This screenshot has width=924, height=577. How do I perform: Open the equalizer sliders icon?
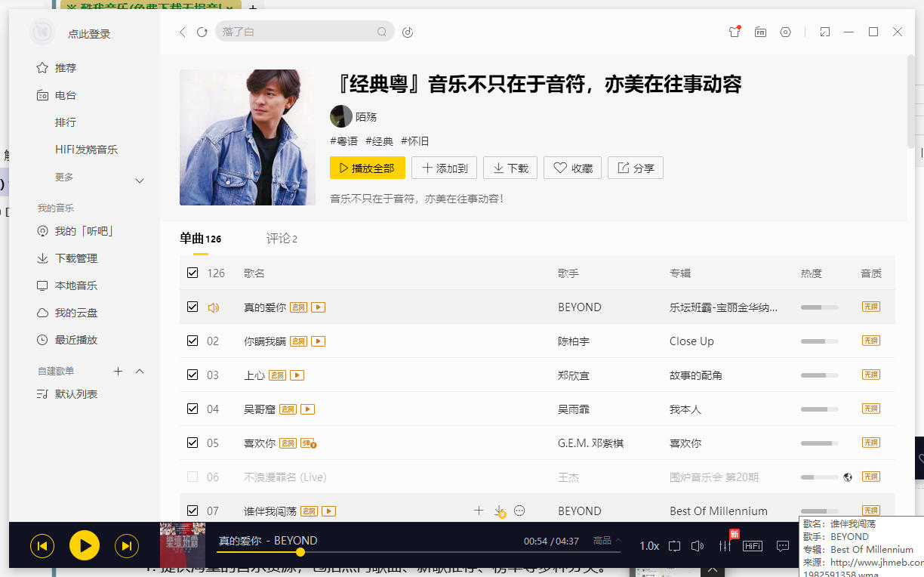tap(725, 545)
